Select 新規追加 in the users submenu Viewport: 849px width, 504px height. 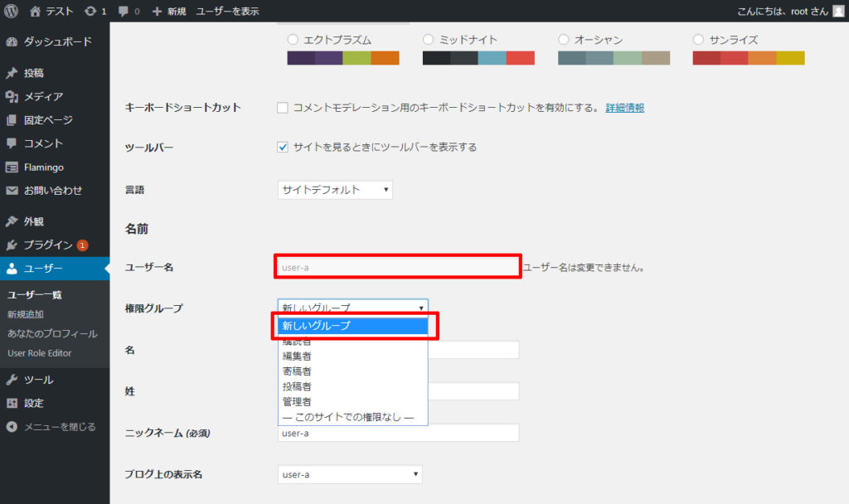26,314
